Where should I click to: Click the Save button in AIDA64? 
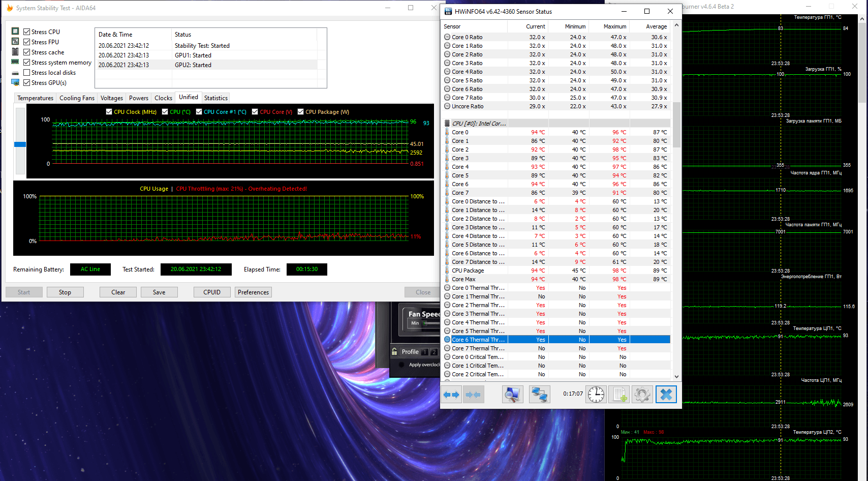pyautogui.click(x=159, y=292)
